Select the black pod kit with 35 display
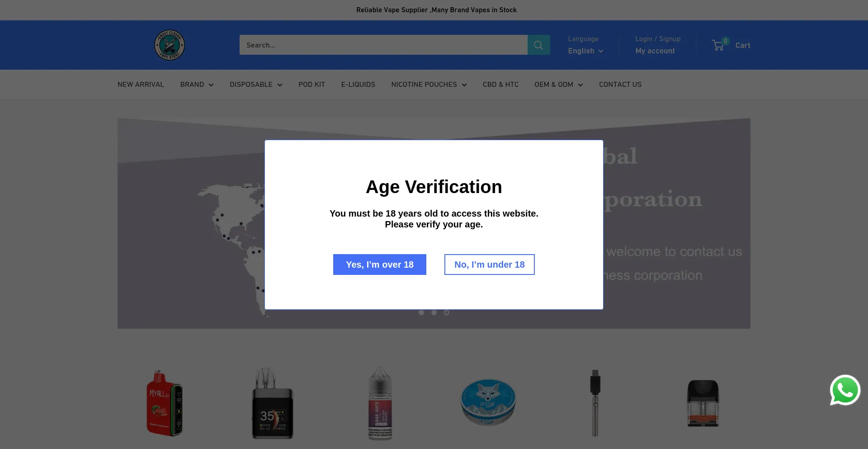This screenshot has width=868, height=449. click(x=272, y=403)
